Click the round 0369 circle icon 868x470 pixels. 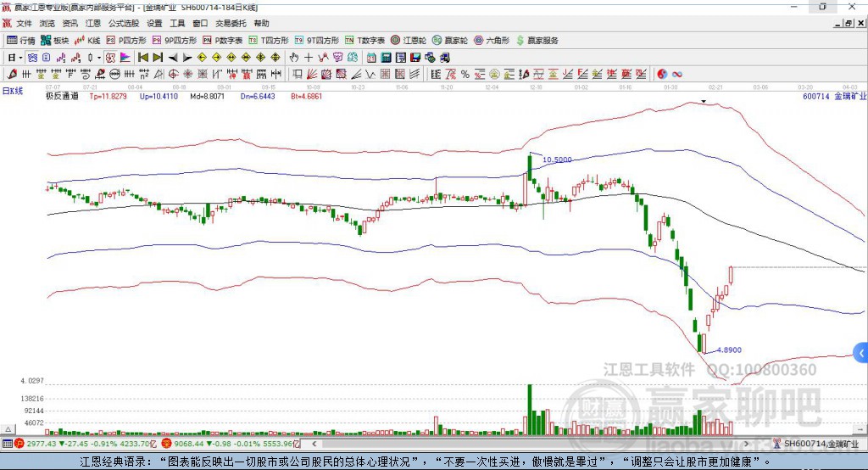click(x=114, y=75)
